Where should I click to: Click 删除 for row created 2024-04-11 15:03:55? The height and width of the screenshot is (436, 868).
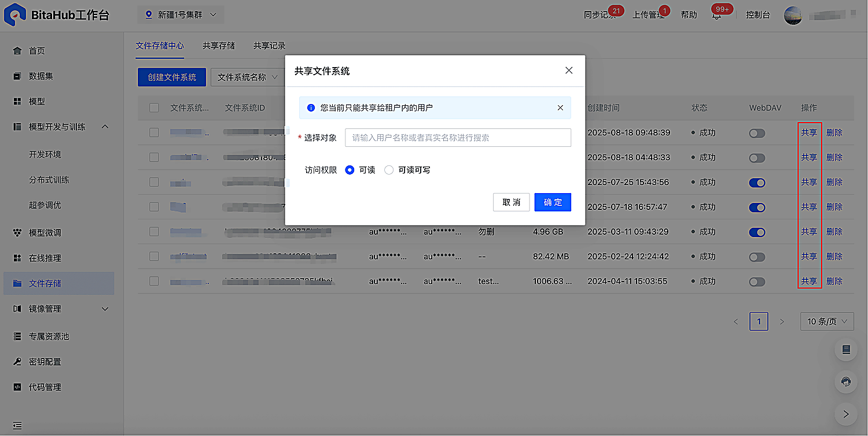834,282
